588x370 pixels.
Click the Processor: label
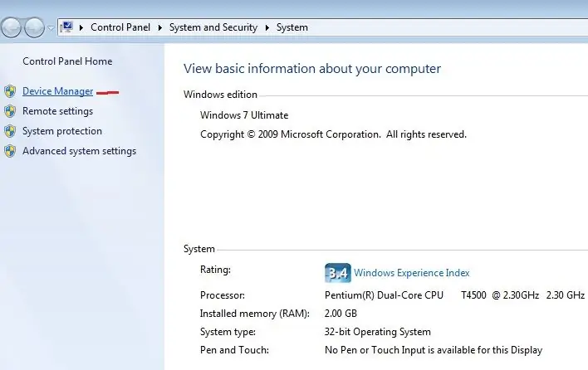[x=223, y=295]
